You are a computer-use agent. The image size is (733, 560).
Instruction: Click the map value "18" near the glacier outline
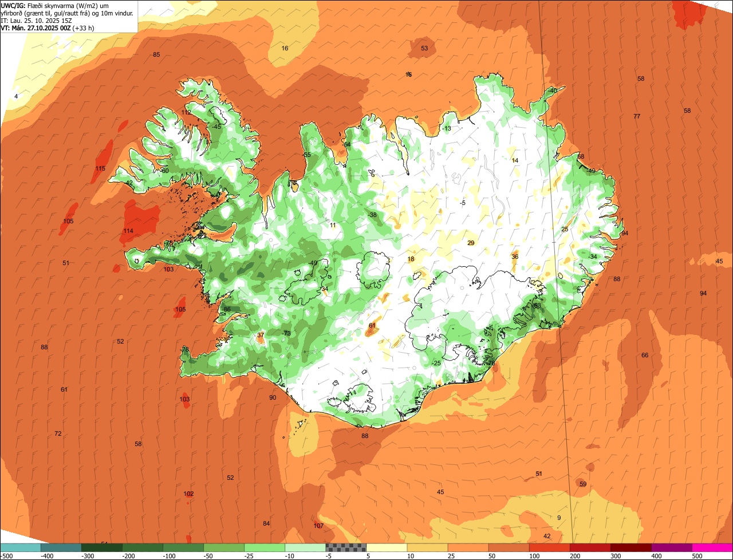[x=411, y=259]
